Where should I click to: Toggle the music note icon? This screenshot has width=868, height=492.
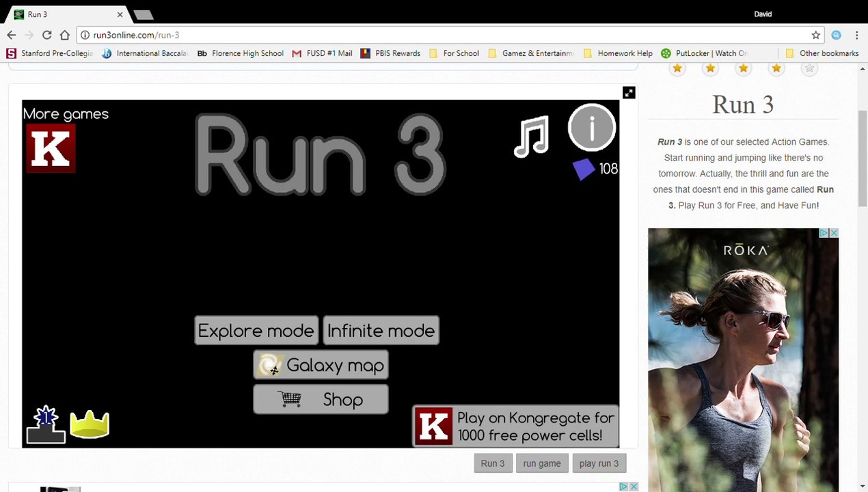[532, 137]
